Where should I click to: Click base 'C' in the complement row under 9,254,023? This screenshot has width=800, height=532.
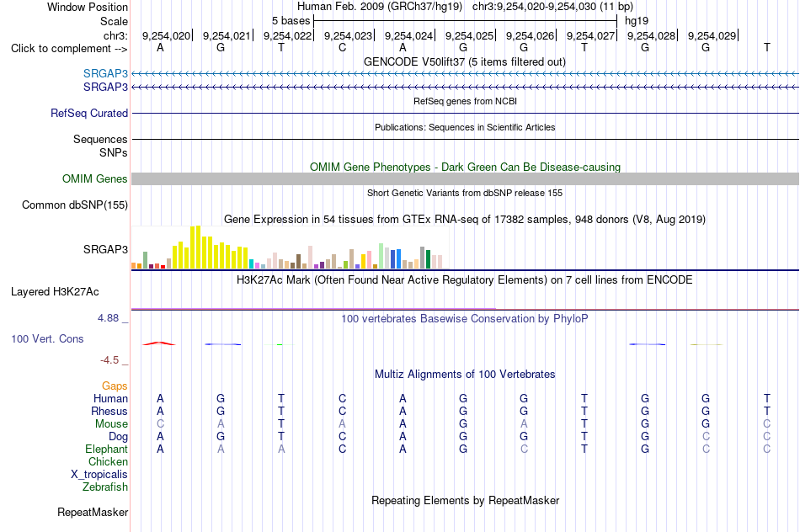342,47
